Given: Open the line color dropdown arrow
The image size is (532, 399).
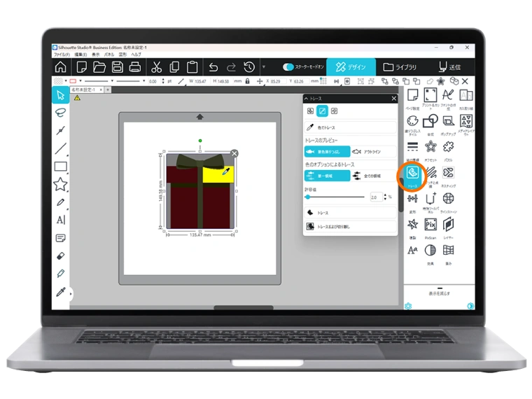Looking at the screenshot, I should coord(80,81).
